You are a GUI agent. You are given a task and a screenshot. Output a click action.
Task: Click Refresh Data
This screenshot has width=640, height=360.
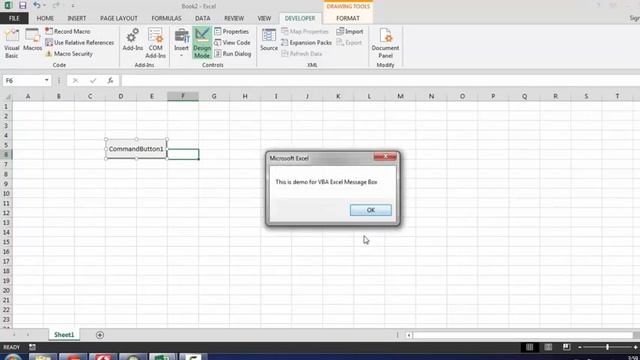(302, 54)
